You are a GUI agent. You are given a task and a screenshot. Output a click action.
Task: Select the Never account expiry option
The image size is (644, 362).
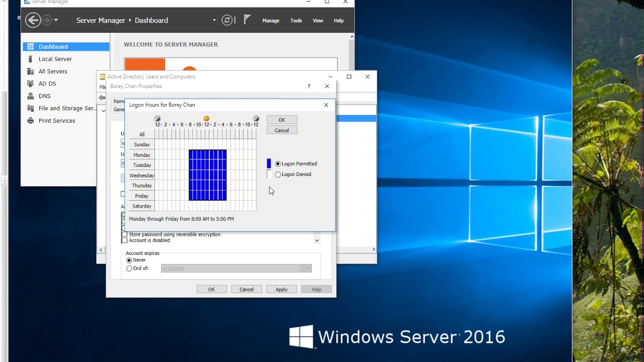pyautogui.click(x=129, y=260)
